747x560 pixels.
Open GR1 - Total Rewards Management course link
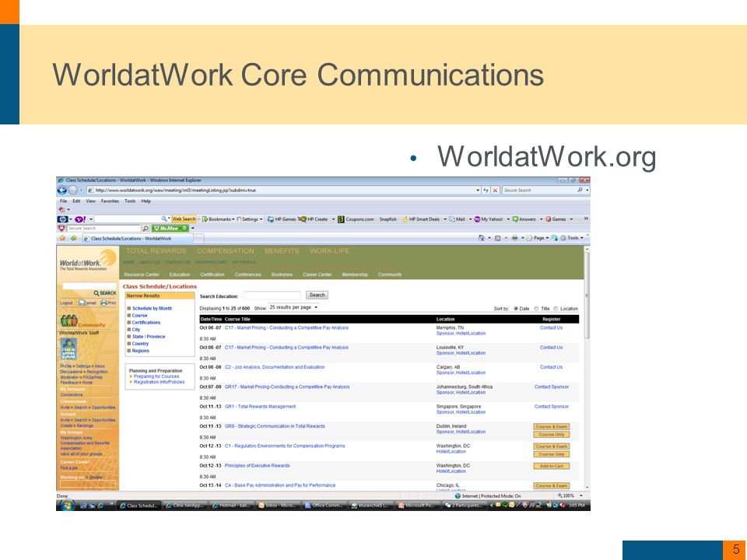click(x=260, y=407)
